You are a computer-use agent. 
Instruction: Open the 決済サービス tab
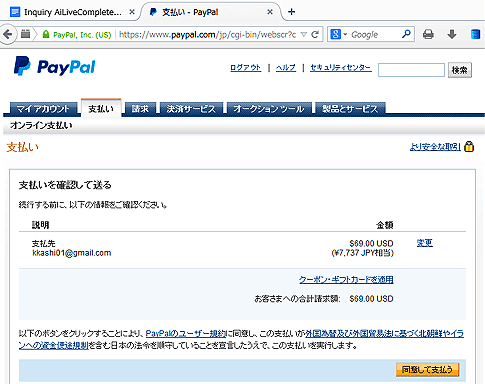coord(191,109)
